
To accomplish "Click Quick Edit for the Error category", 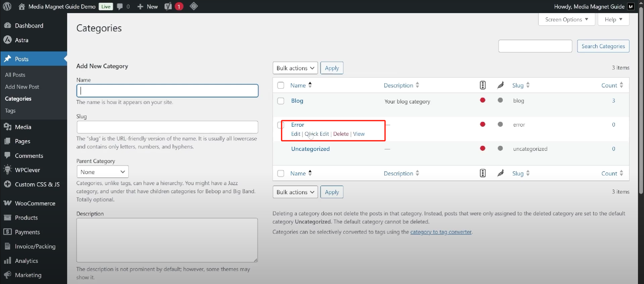I will [x=317, y=134].
